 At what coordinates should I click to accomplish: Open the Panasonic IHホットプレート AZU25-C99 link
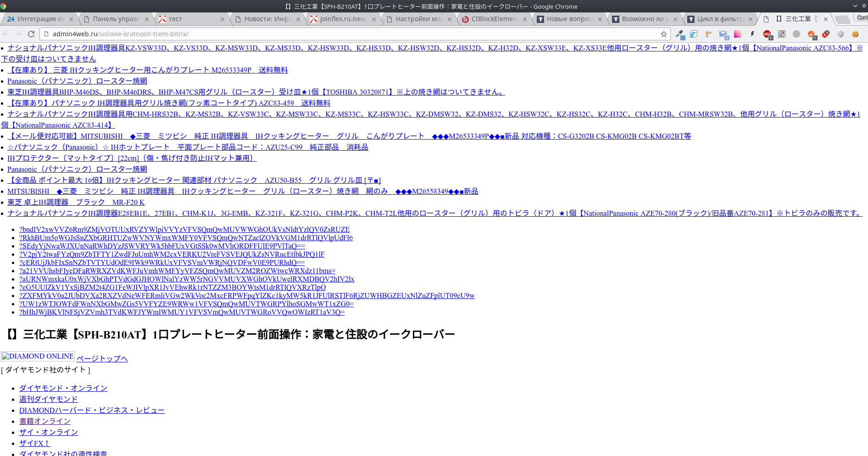[188, 147]
